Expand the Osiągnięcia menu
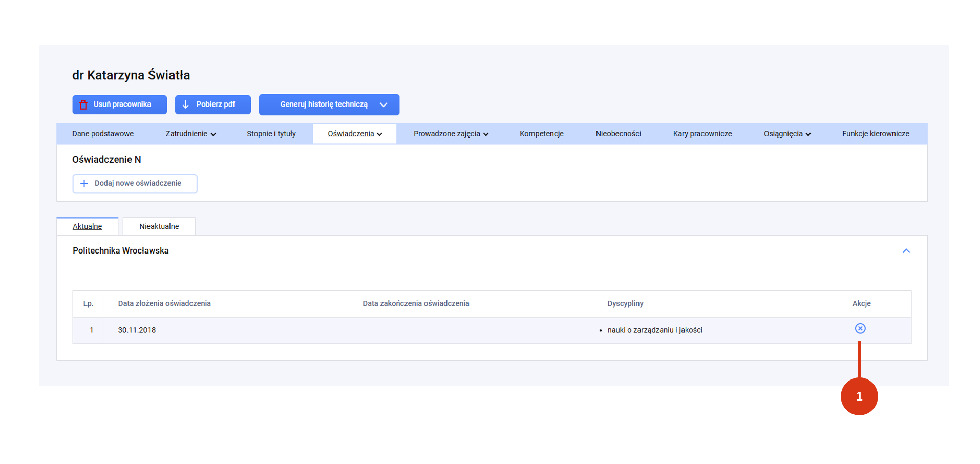This screenshot has height=464, width=980. [787, 134]
